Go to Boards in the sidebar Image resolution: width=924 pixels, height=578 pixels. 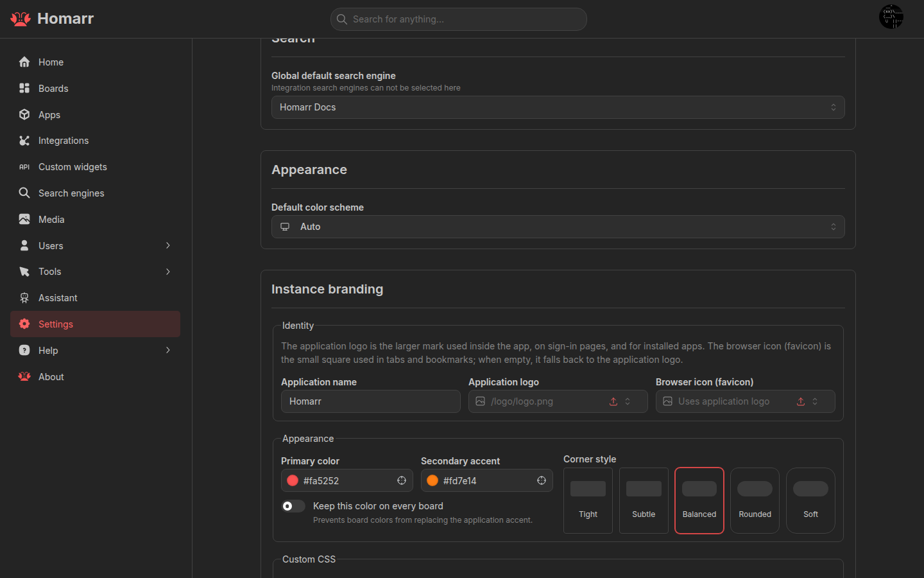click(x=95, y=88)
